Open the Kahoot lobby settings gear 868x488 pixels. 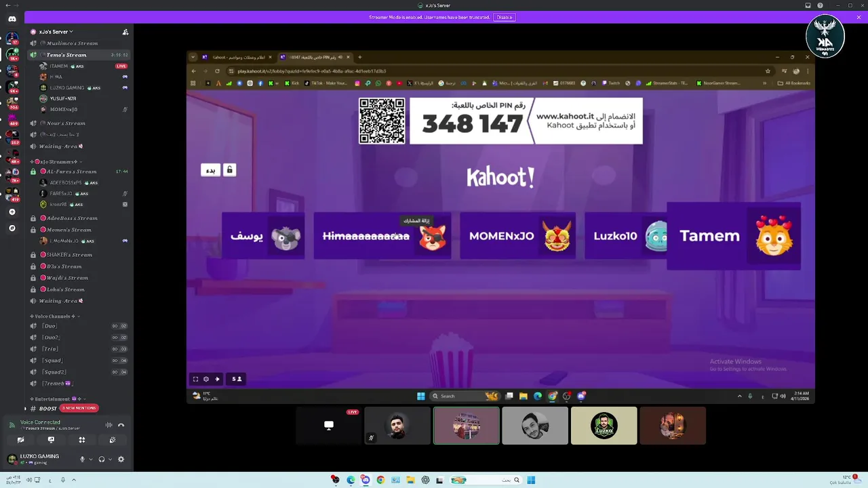(206, 379)
